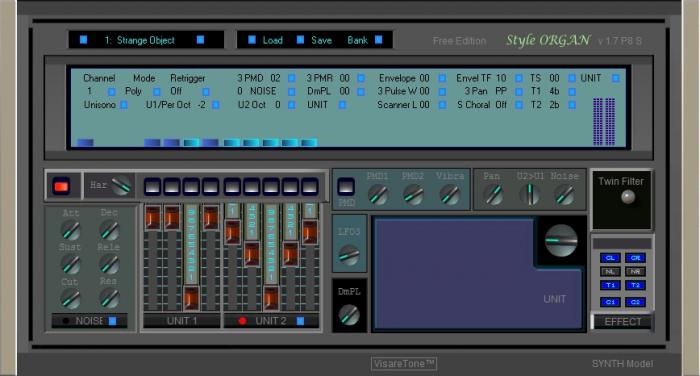Toggle the Unisono square

[124, 105]
